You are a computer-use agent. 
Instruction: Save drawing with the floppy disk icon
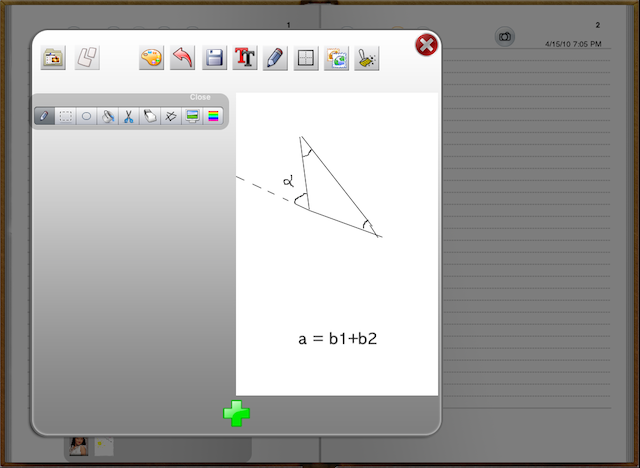pyautogui.click(x=214, y=58)
